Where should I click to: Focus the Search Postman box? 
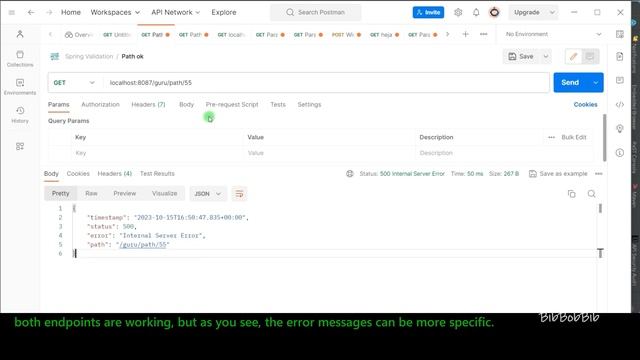pyautogui.click(x=316, y=13)
